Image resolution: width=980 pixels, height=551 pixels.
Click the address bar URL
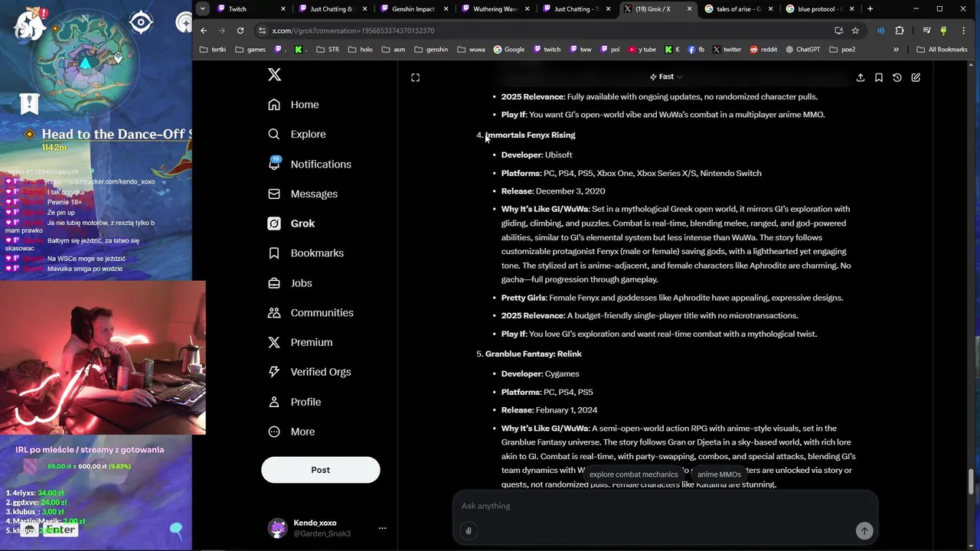[353, 31]
